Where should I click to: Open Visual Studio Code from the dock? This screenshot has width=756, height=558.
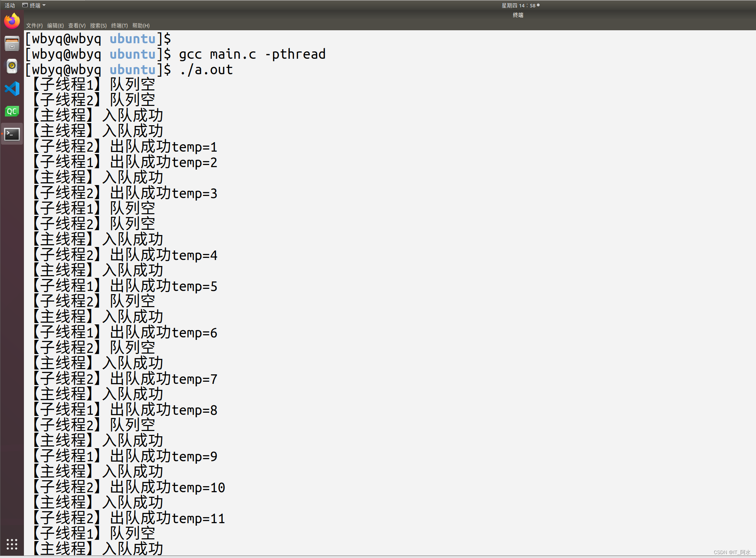[12, 89]
